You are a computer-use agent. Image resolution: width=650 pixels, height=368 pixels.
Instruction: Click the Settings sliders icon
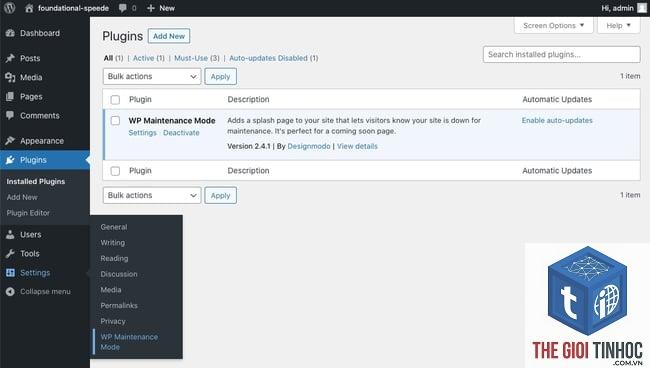pos(10,273)
